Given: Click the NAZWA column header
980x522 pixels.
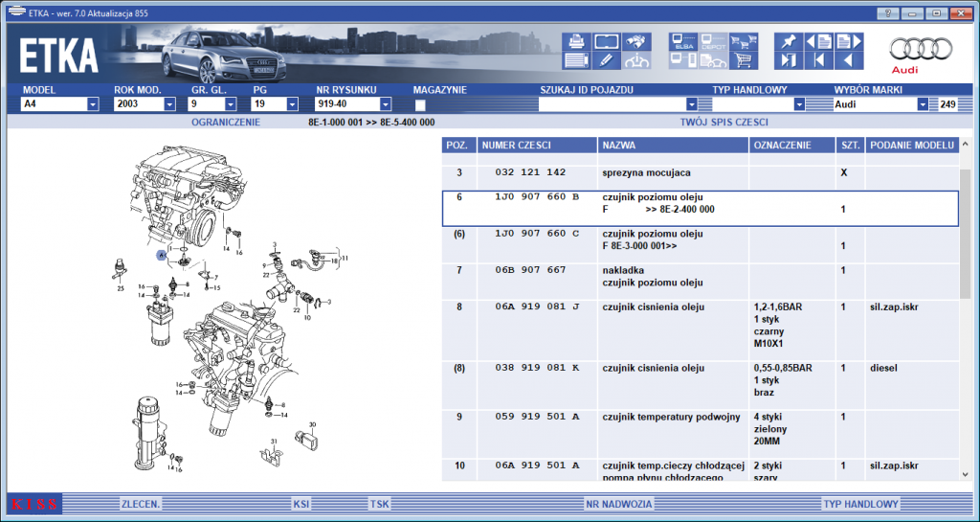Looking at the screenshot, I should [673, 145].
